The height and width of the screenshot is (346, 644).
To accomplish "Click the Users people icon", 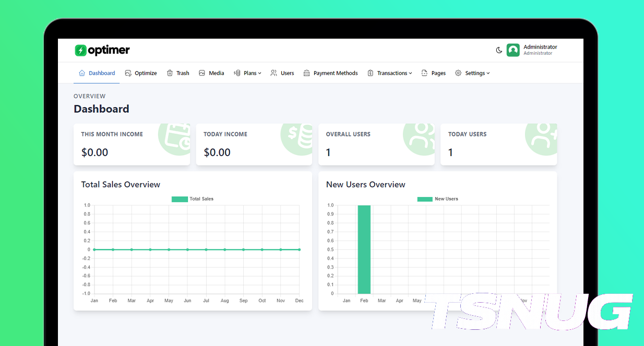I will click(x=273, y=73).
